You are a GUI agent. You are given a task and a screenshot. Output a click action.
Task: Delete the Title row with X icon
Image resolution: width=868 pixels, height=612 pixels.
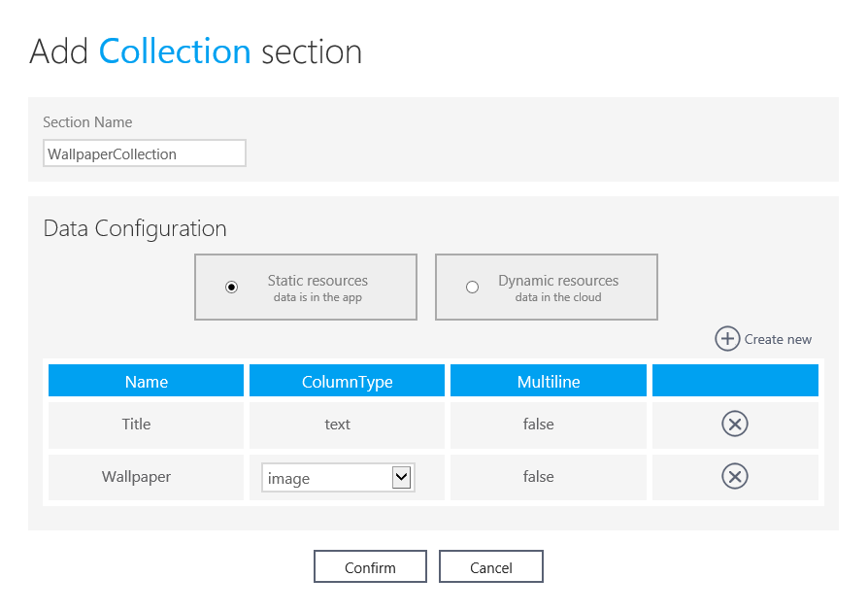(x=735, y=424)
